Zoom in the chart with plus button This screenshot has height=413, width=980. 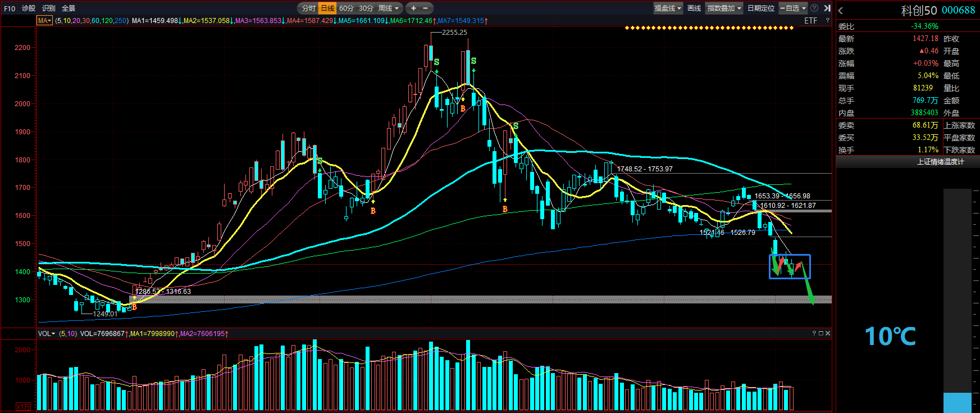413,8
